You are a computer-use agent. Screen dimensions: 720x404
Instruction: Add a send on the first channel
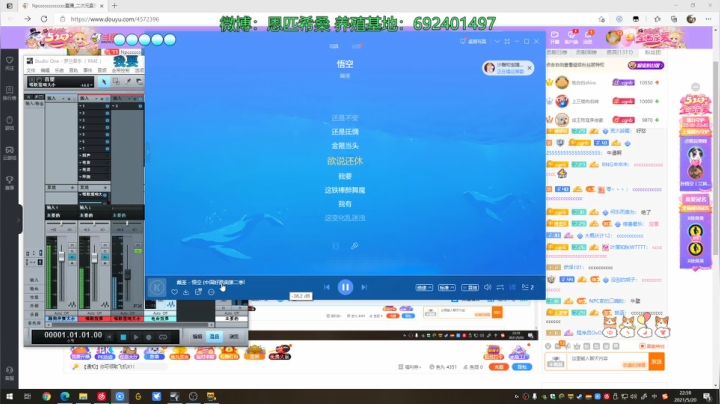point(72,187)
